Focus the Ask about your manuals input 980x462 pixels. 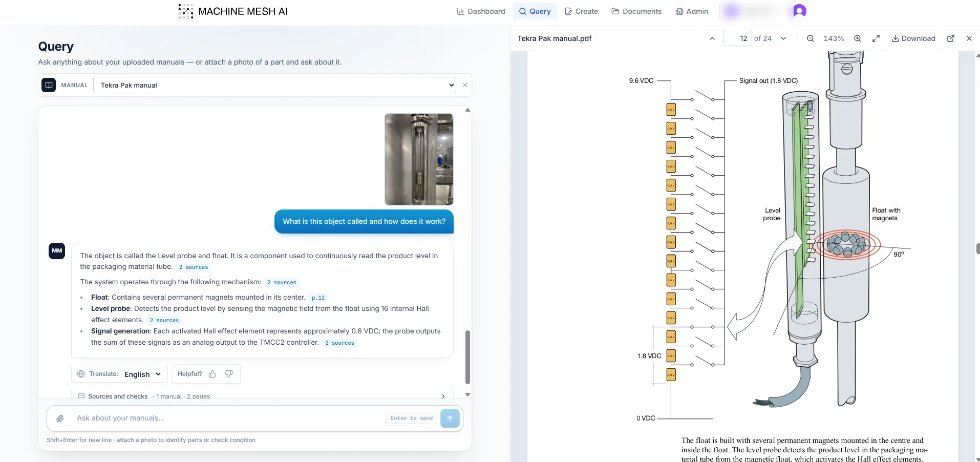[x=228, y=418]
